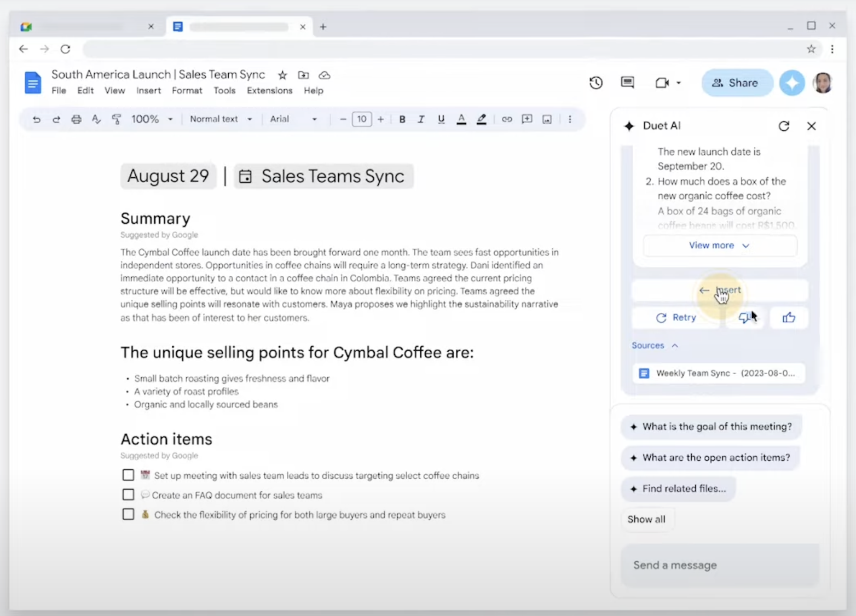Open the Help menu

314,91
